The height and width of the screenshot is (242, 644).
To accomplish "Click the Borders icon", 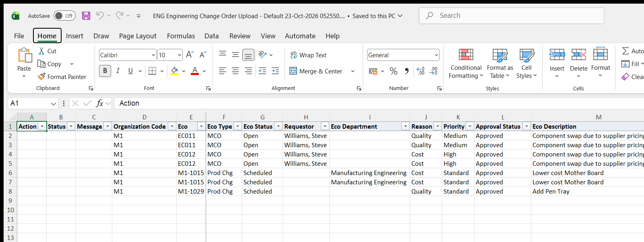I will click(x=152, y=71).
